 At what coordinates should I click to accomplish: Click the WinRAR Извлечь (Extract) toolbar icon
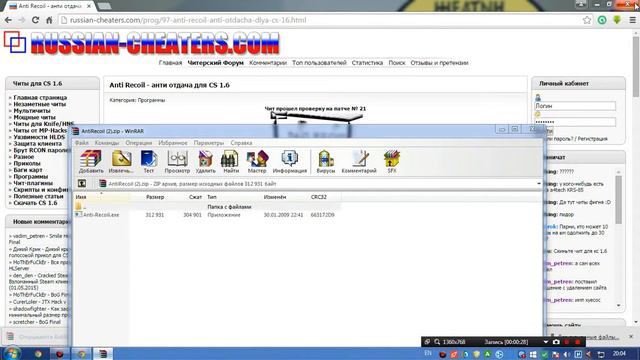(121, 162)
